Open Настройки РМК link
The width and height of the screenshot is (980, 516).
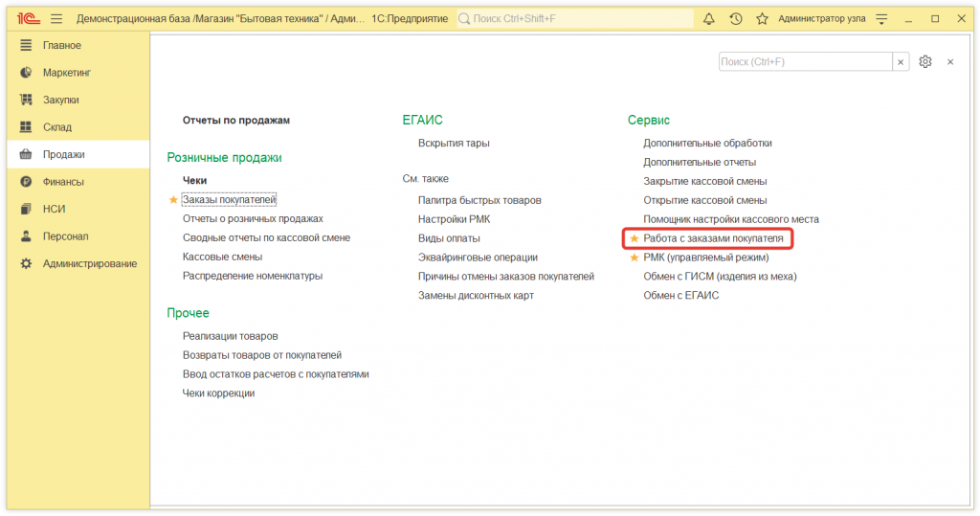[x=454, y=219]
